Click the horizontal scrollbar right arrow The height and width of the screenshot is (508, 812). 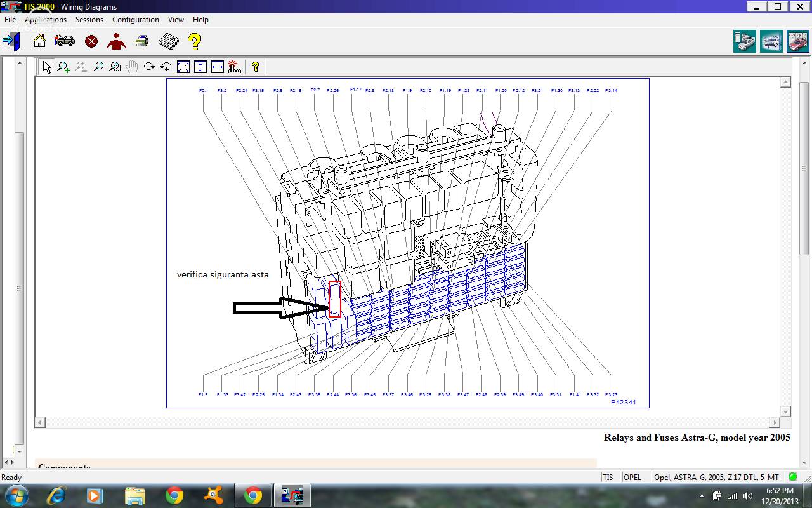(x=775, y=422)
